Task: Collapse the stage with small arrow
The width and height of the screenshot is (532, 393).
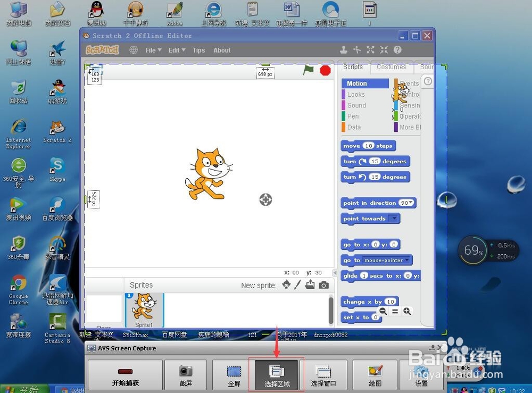Action: pyautogui.click(x=335, y=273)
